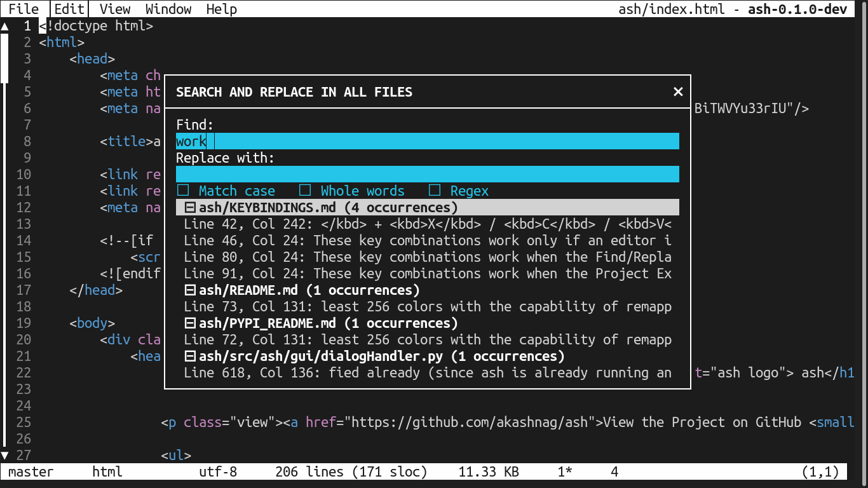The width and height of the screenshot is (868, 488).
Task: Enable the Whole words checkbox
Action: tap(305, 190)
